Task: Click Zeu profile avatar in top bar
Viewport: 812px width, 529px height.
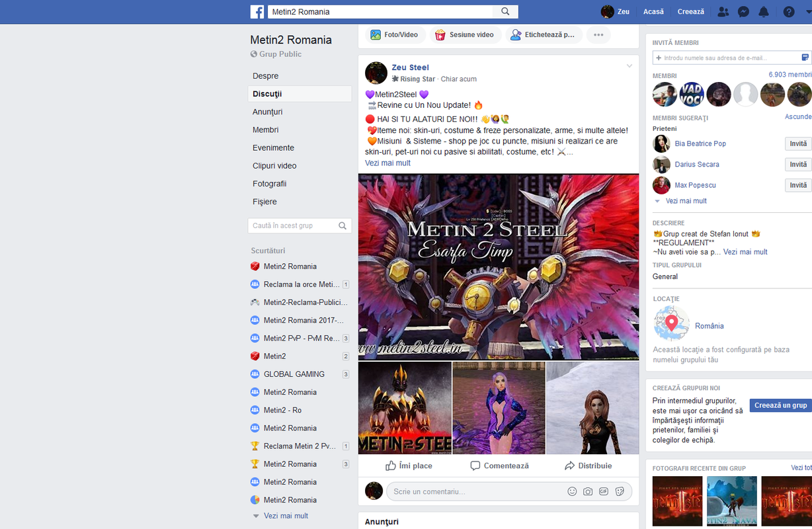Action: 607,12
